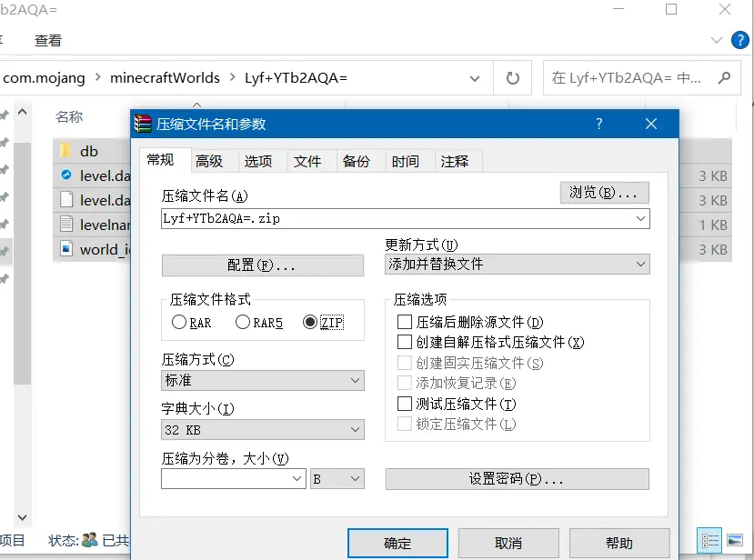Image resolution: width=754 pixels, height=560 pixels.
Task: Click the com.mojang breadcrumb
Action: (44, 77)
